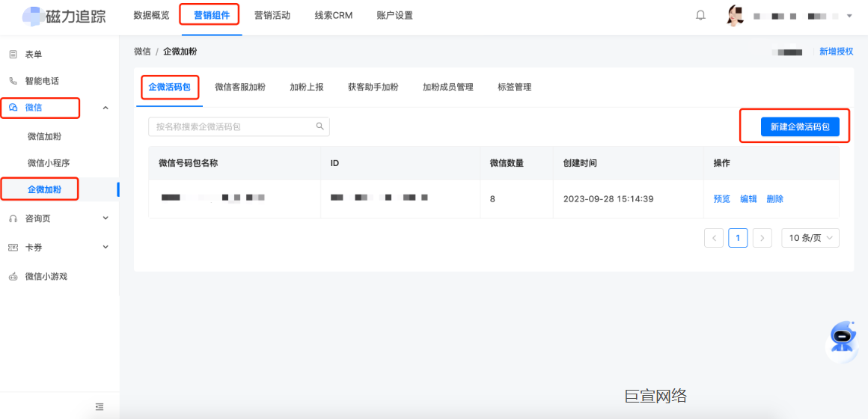Open 微信小游戏 in sidebar

pos(46,276)
